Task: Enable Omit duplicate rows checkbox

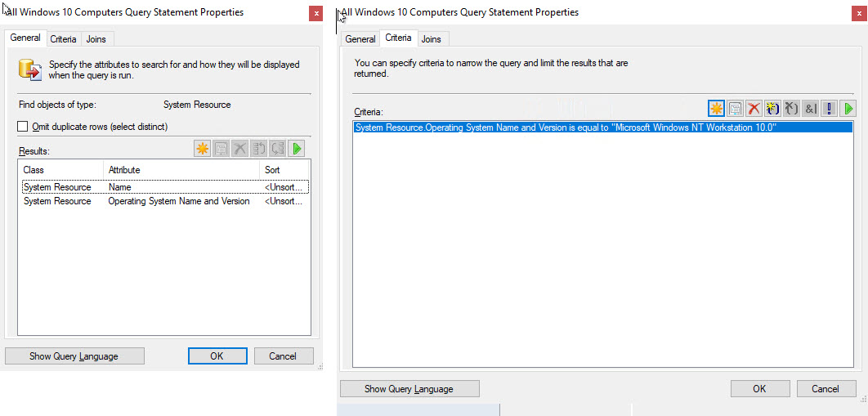Action: (x=23, y=127)
